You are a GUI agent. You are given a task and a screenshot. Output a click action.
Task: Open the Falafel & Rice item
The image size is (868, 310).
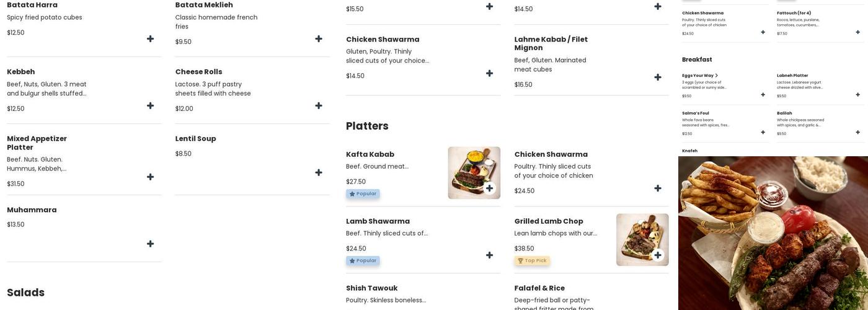[x=539, y=288]
